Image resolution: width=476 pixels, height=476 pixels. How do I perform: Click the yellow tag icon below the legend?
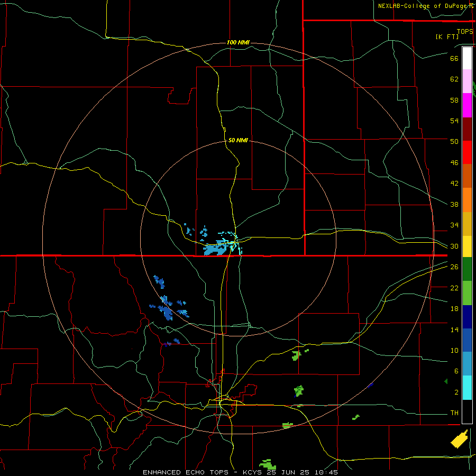pos(459,439)
